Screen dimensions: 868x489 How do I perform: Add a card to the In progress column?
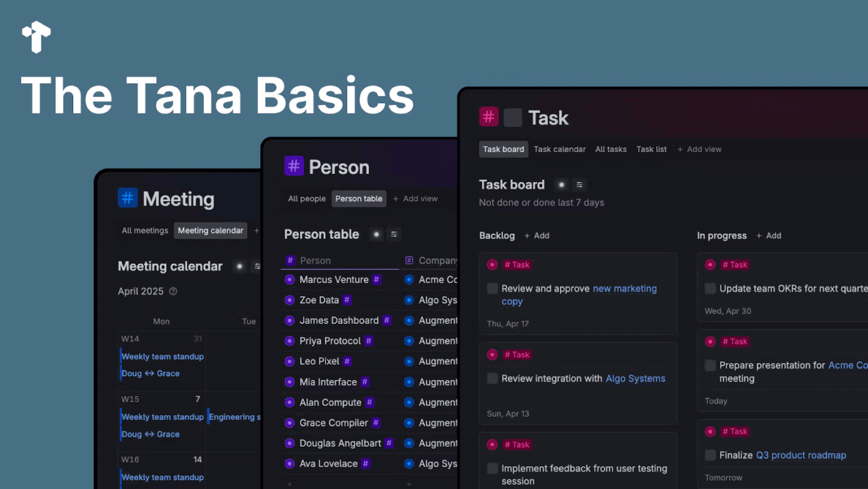click(x=769, y=235)
